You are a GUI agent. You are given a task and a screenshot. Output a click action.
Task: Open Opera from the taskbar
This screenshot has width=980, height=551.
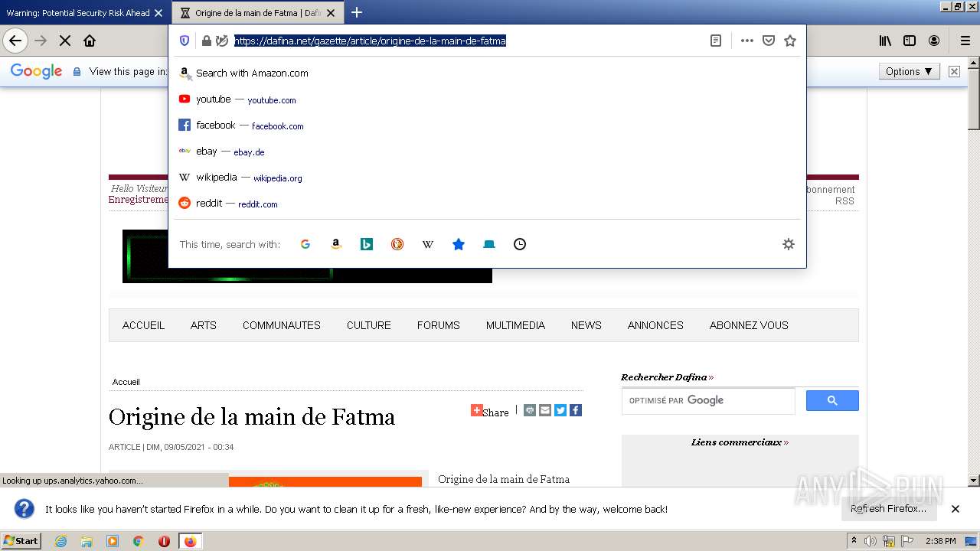point(164,541)
